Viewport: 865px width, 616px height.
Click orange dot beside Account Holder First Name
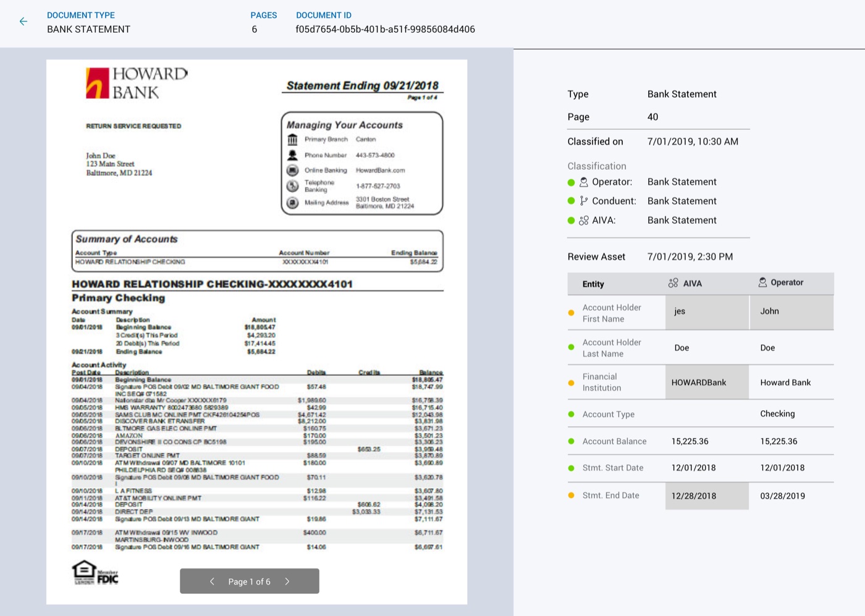tap(572, 313)
